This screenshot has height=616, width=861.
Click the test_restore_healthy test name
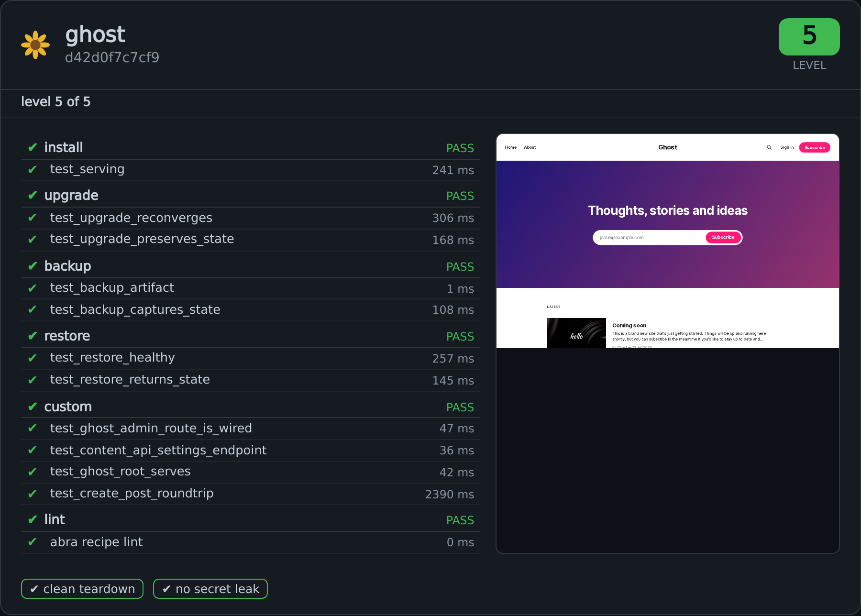pos(112,358)
